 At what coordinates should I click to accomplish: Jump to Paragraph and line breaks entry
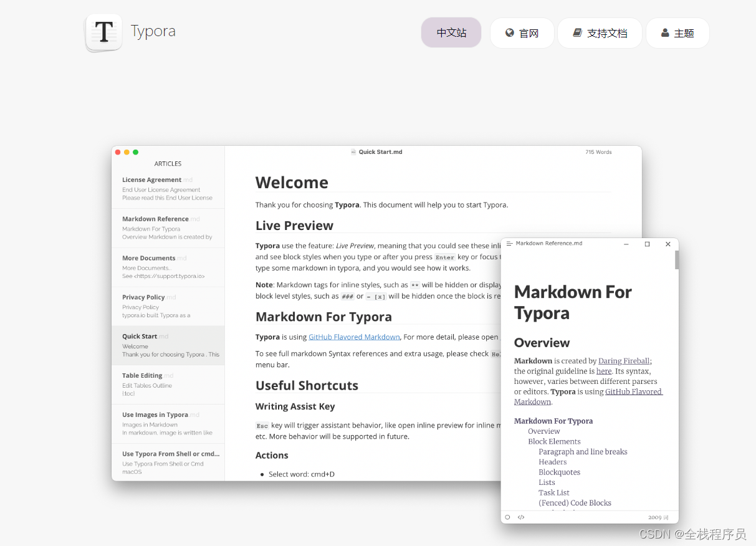pos(583,452)
